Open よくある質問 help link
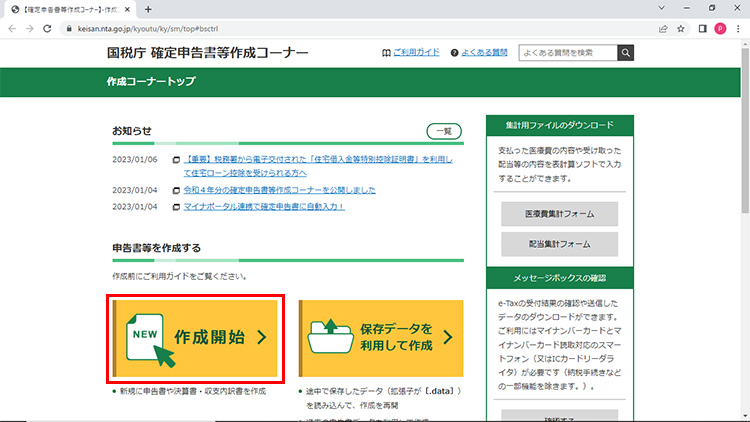The height and width of the screenshot is (422, 750). (479, 52)
